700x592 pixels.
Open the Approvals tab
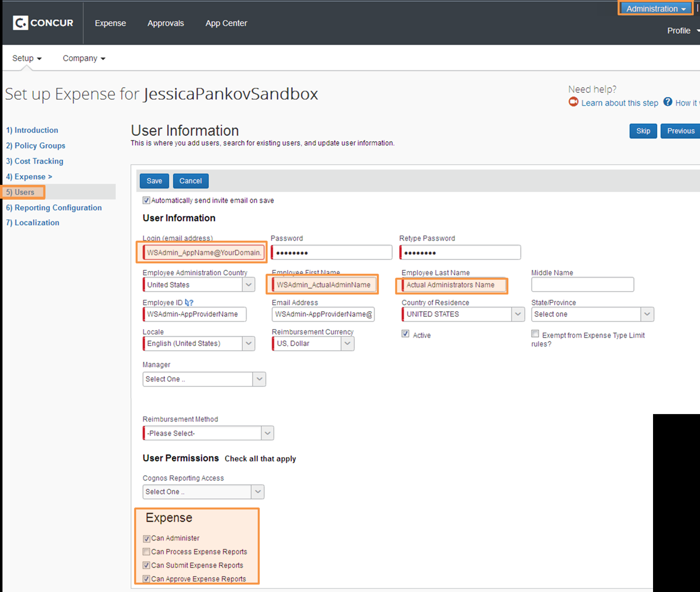click(166, 23)
